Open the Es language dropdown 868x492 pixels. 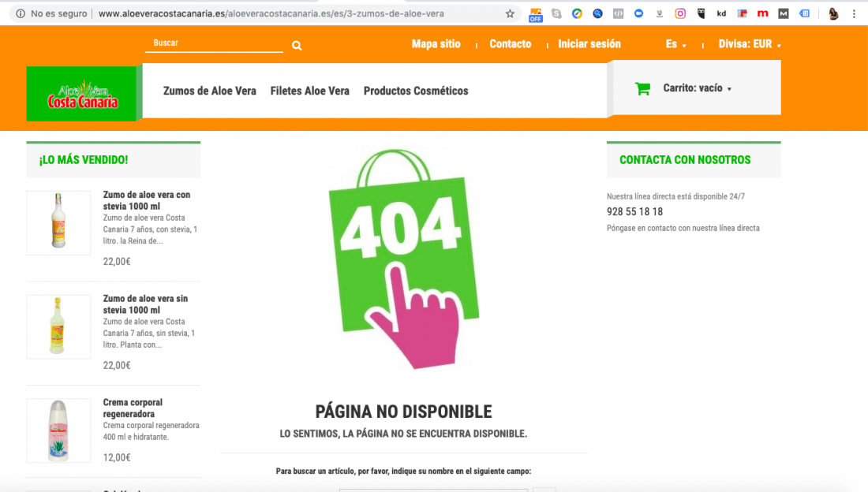coord(676,44)
